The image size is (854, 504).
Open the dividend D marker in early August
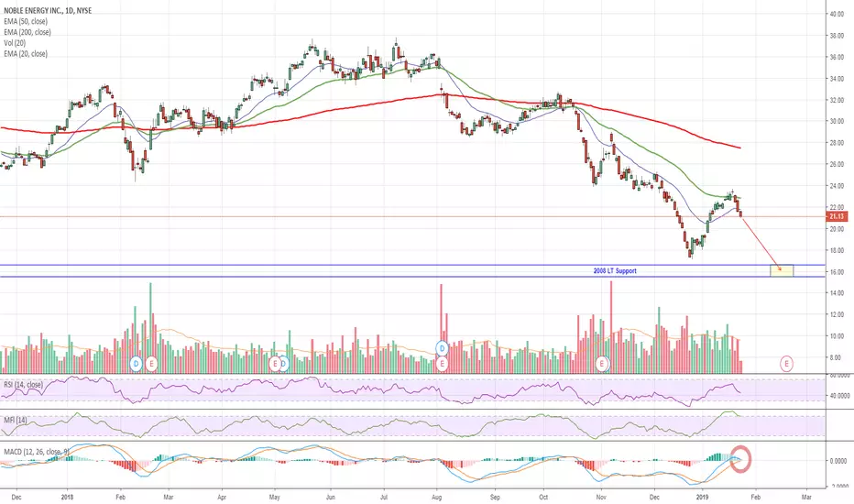coord(443,347)
